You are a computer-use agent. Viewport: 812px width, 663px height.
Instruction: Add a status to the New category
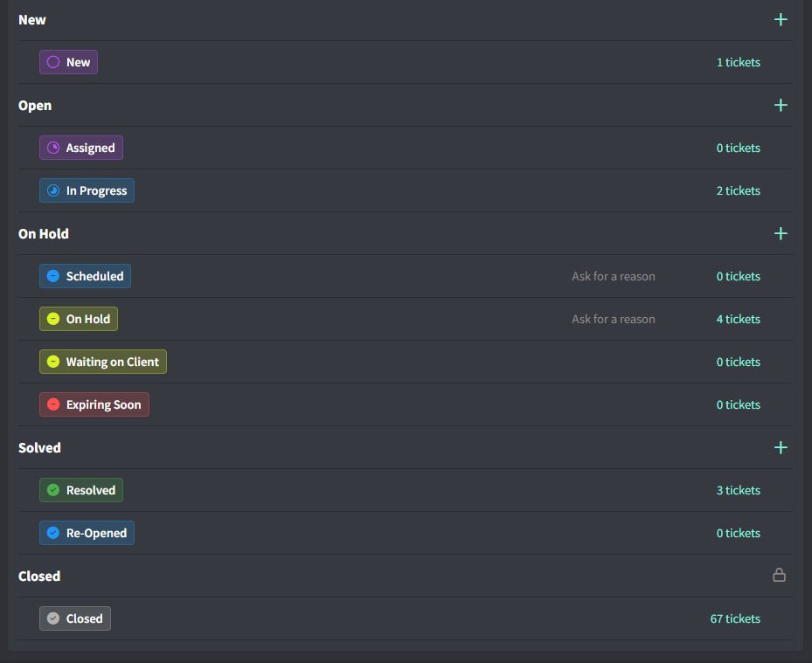781,19
